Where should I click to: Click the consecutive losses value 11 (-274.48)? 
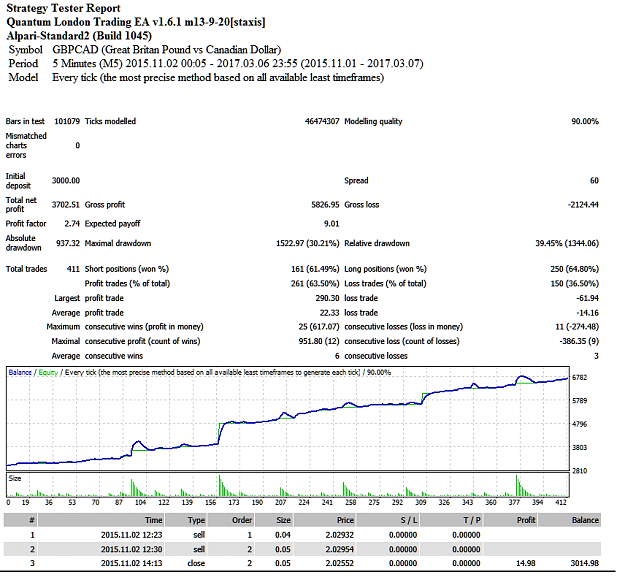[x=577, y=327]
